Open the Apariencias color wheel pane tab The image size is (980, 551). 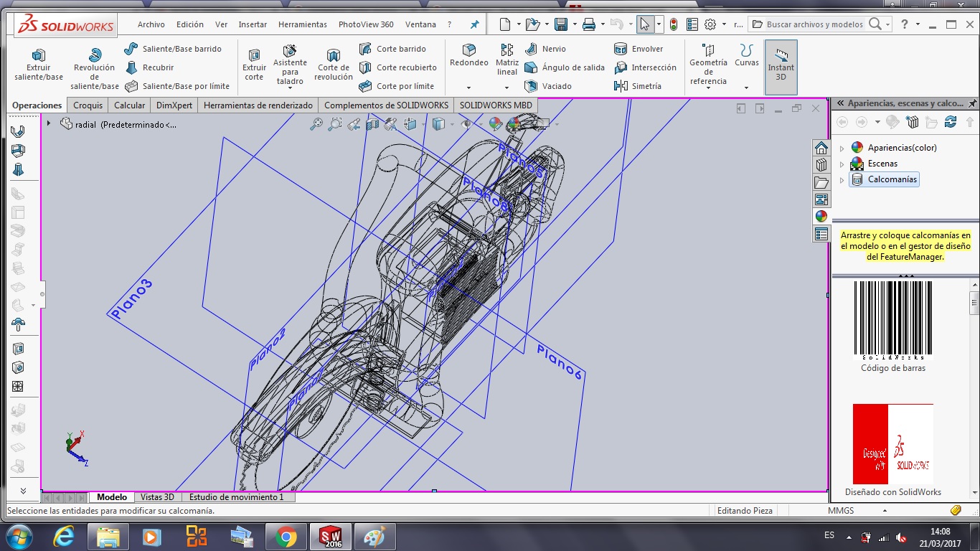click(821, 217)
